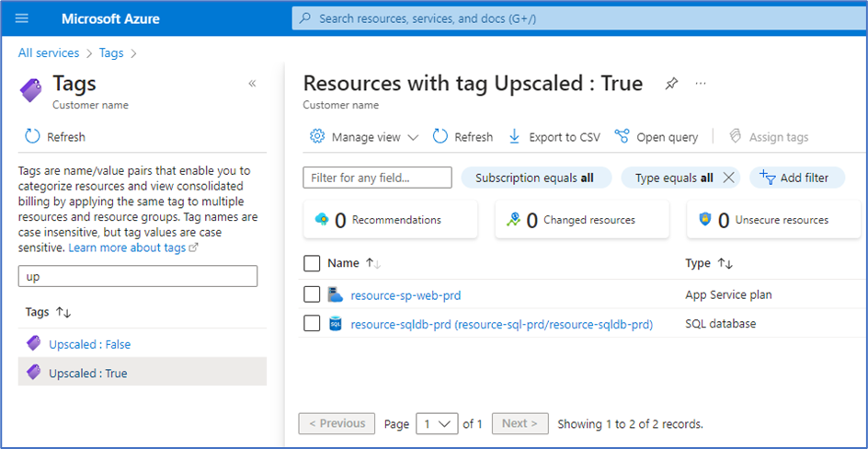Collapse the Tags panel with the double chevron
This screenshot has width=868, height=449.
pos(252,84)
